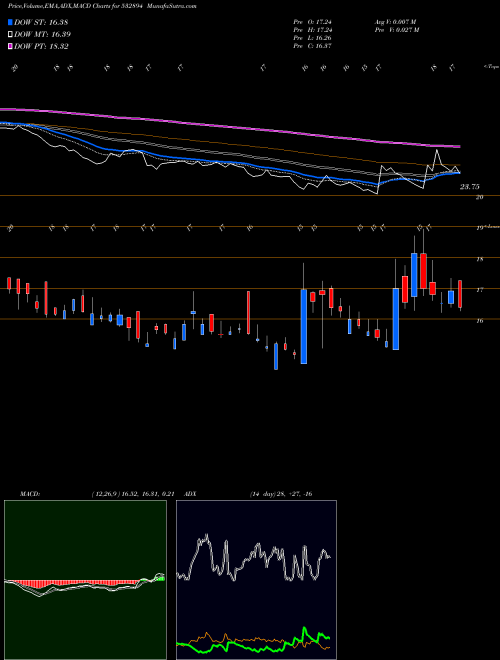500x660 pixels.
Task: Click the magenta DOW PT legend swatch
Action: click(11, 46)
